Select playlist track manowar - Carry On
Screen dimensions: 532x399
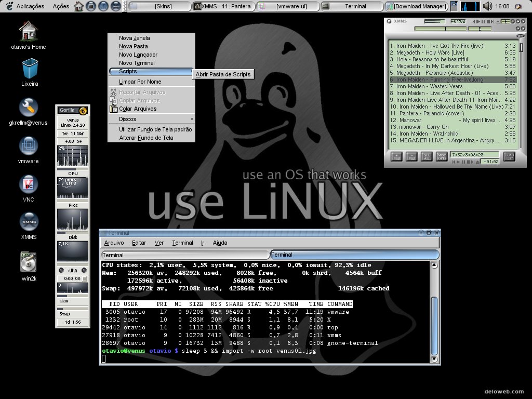pos(453,127)
